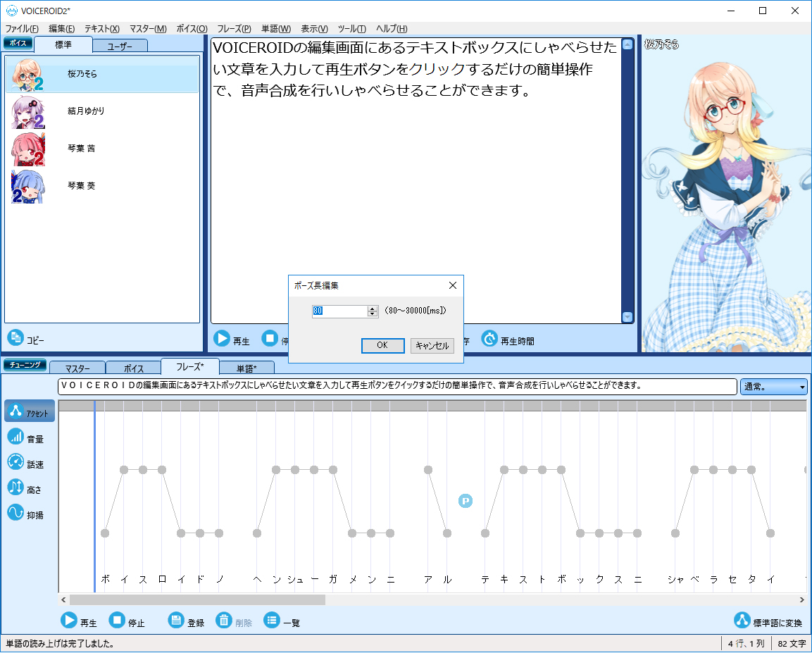Switch to the フレーズ* tuning tab
Image resolution: width=812 pixels, height=653 pixels.
tap(190, 366)
